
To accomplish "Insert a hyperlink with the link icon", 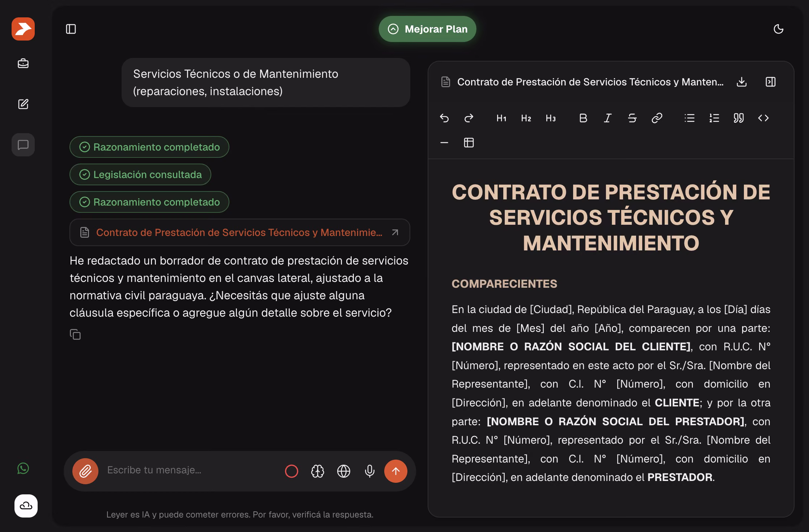I will tap(657, 118).
